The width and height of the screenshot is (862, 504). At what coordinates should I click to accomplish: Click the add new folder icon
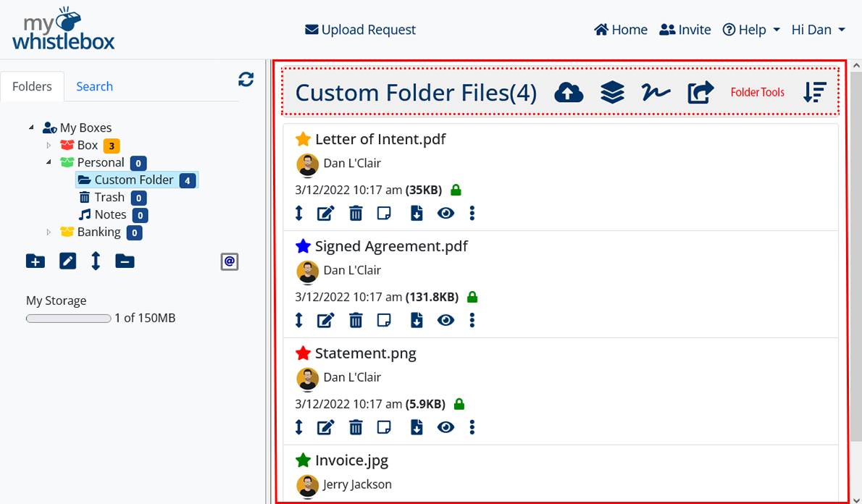(x=35, y=261)
